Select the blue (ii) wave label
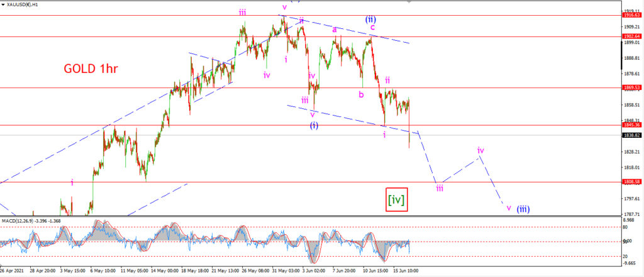This screenshot has width=644, height=277. pos(371,19)
